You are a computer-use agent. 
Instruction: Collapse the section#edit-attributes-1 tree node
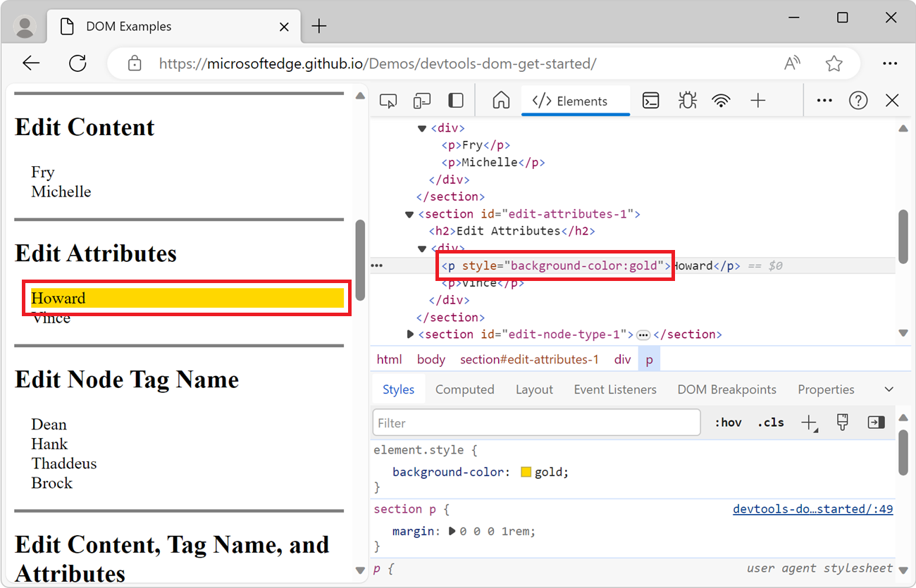pyautogui.click(x=409, y=213)
